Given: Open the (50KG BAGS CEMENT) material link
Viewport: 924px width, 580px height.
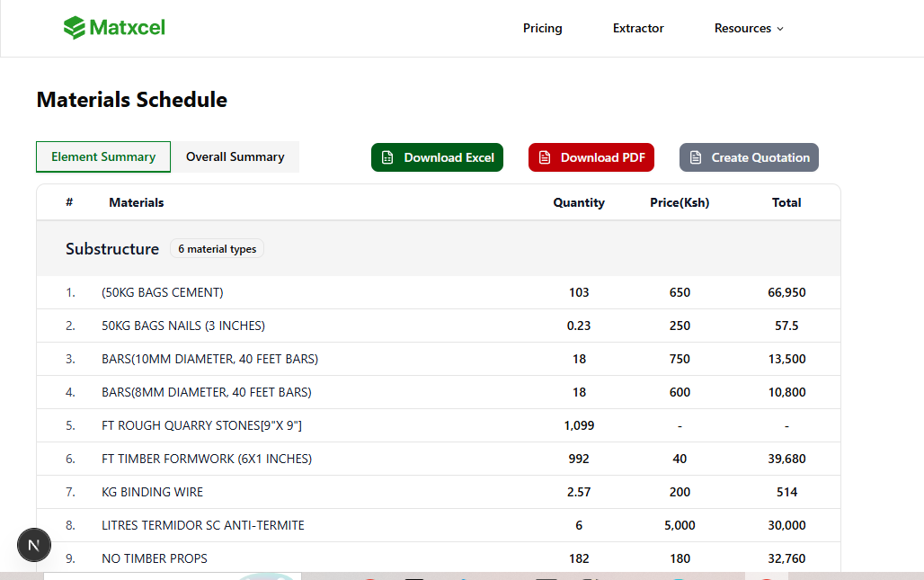Looking at the screenshot, I should click(x=162, y=292).
